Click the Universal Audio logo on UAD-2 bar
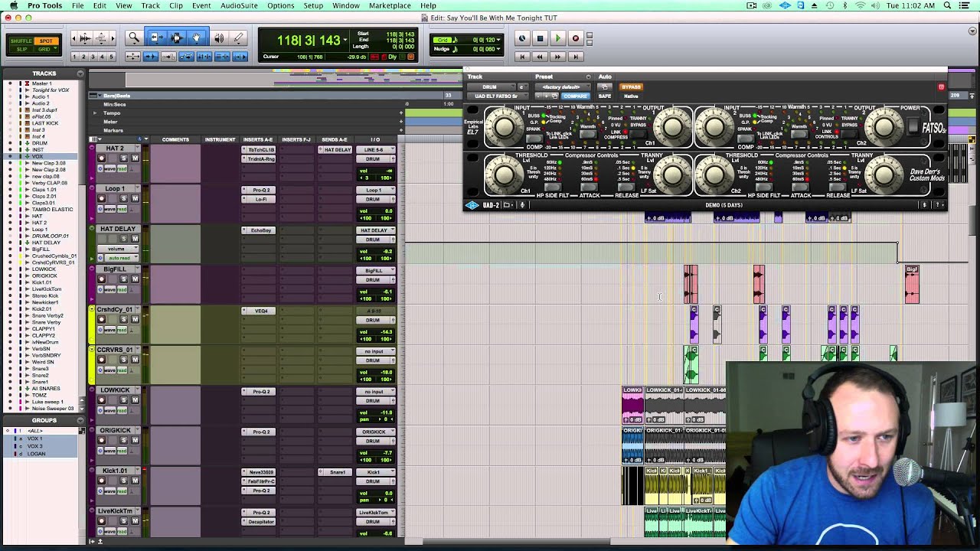This screenshot has width=980, height=551. click(472, 205)
